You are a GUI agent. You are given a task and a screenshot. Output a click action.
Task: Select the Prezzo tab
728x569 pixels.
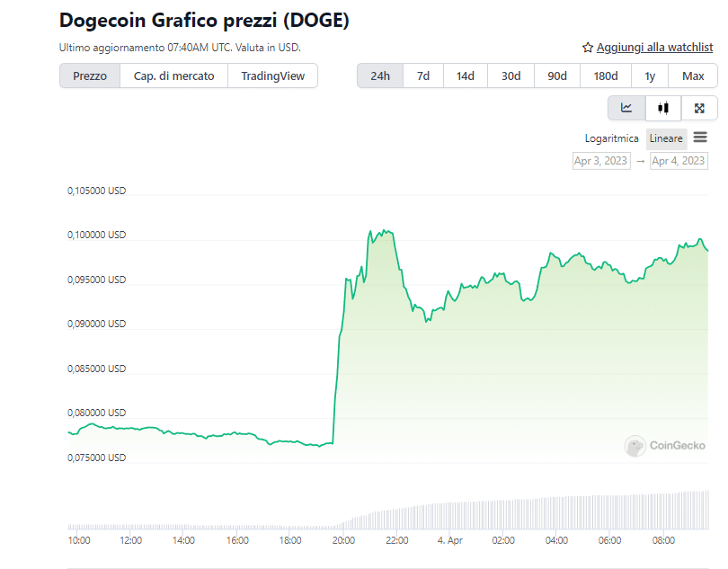tap(90, 76)
